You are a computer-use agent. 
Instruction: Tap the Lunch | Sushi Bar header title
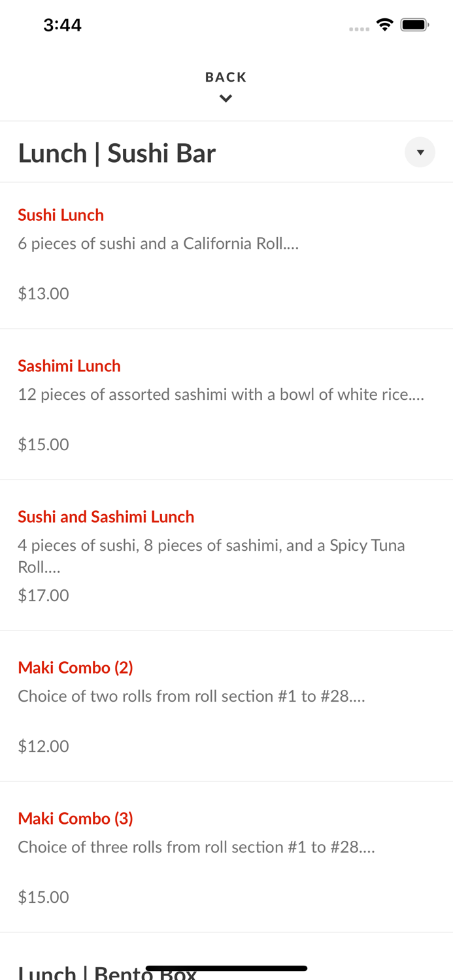[117, 152]
